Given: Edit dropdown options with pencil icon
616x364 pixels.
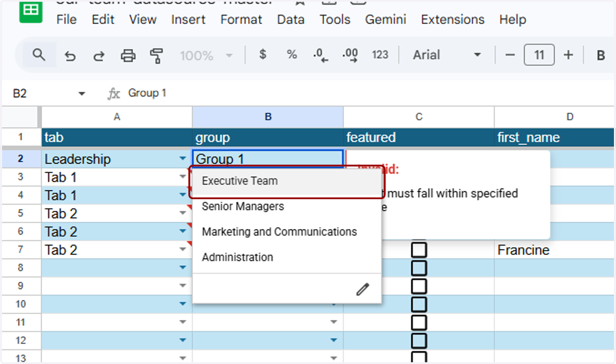Looking at the screenshot, I should (x=362, y=290).
